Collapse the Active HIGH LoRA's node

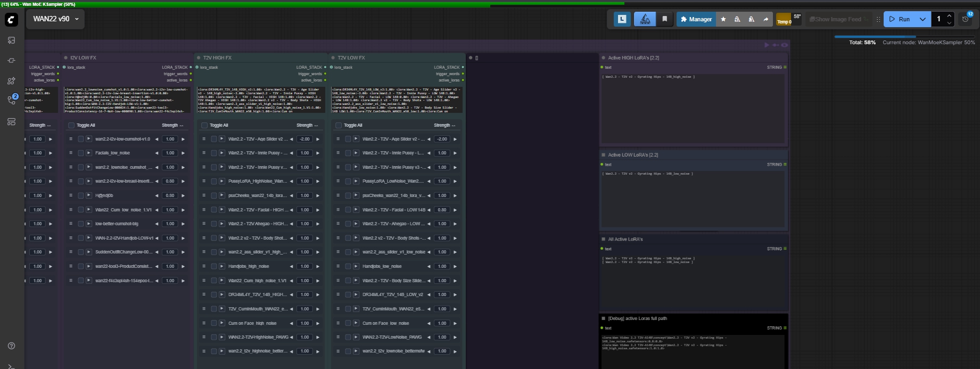click(x=604, y=58)
